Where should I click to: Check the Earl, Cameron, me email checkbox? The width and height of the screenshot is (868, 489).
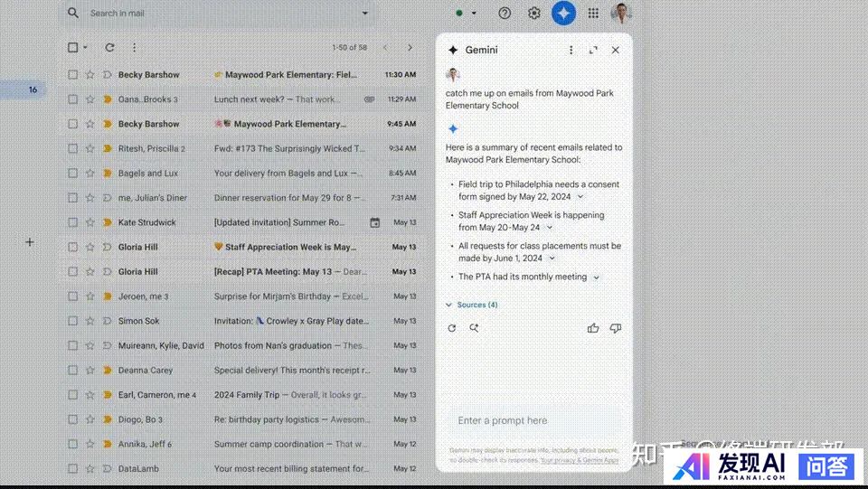point(72,394)
